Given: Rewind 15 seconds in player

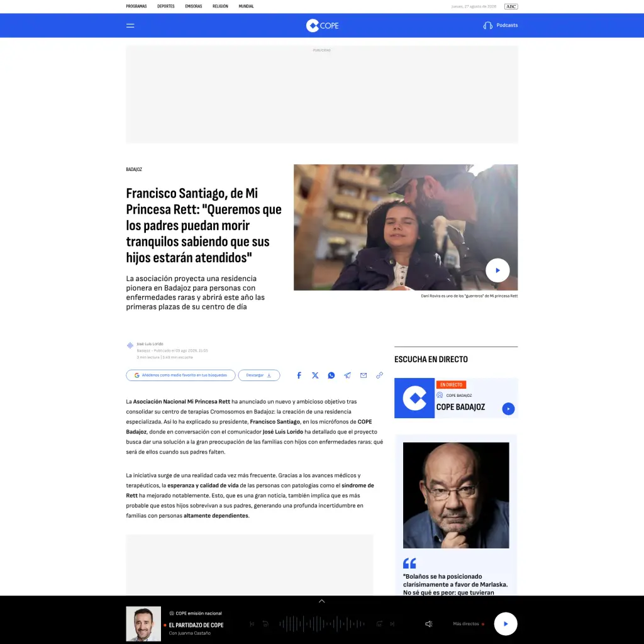Looking at the screenshot, I should coord(265,624).
